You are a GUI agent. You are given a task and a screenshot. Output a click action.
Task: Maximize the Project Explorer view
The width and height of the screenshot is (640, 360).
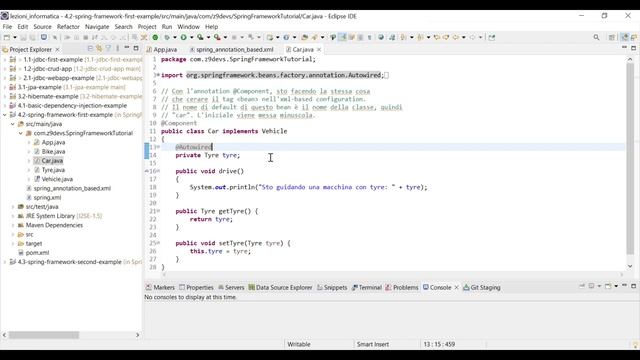pyautogui.click(x=136, y=48)
